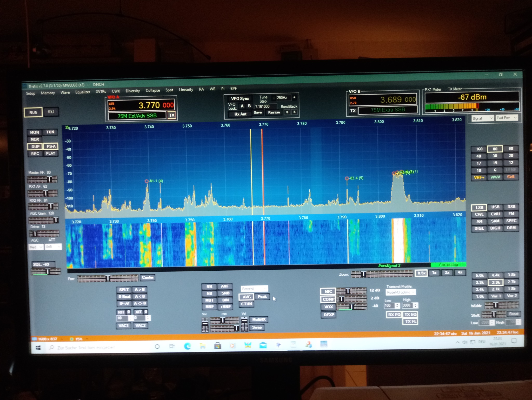This screenshot has height=400, width=532.
Task: Enable the VOX toggle
Action: click(x=329, y=307)
